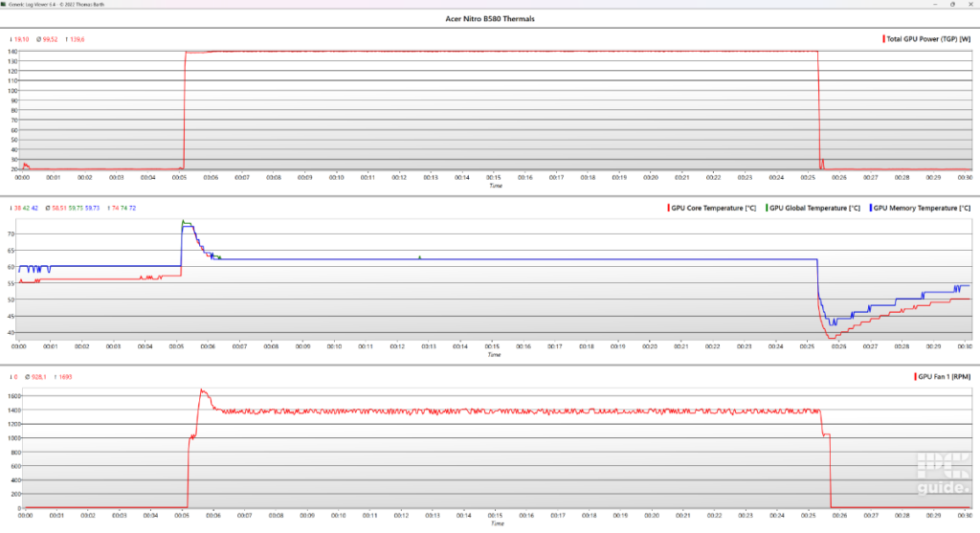Click the 'Time' axis label under the power chart
This screenshot has height=533, width=980.
tap(496, 186)
